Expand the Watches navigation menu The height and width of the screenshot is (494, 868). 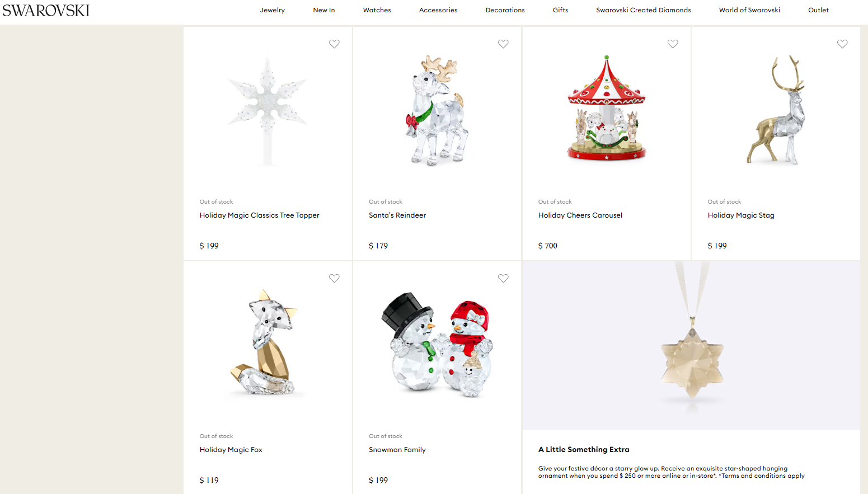pos(377,10)
